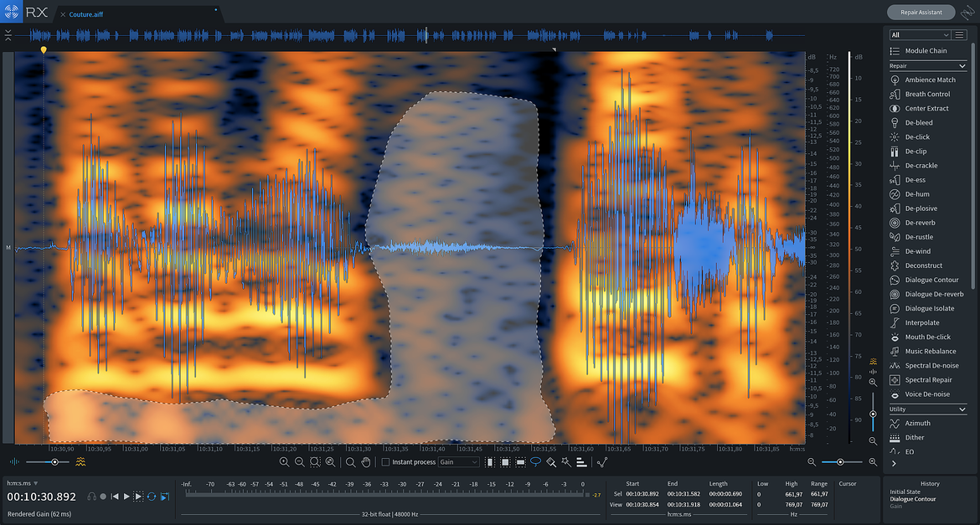Toggle the record button
Screen dimensions: 980x525
point(103,497)
